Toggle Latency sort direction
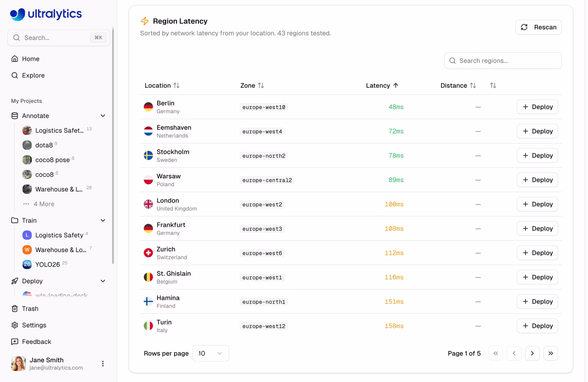Viewport: 588px width, 382px height. (x=396, y=85)
